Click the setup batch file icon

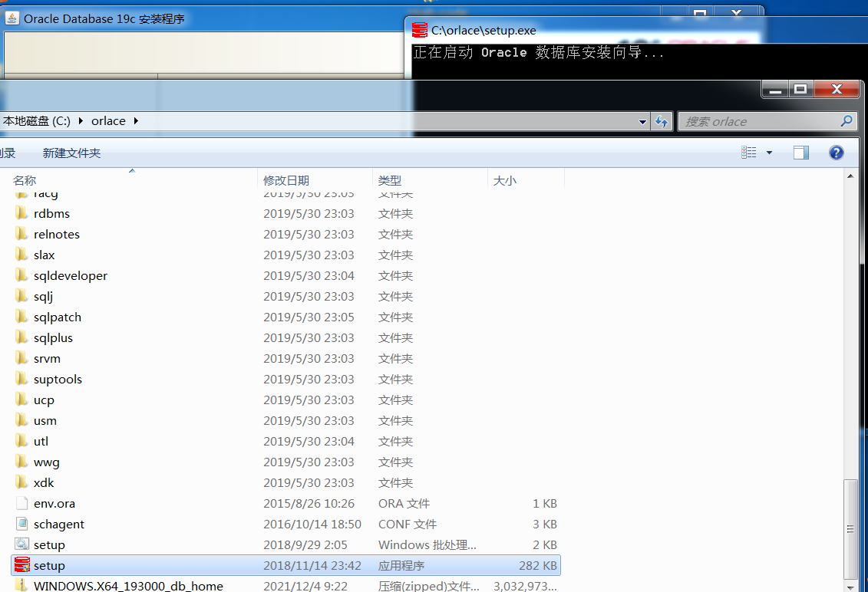(22, 544)
